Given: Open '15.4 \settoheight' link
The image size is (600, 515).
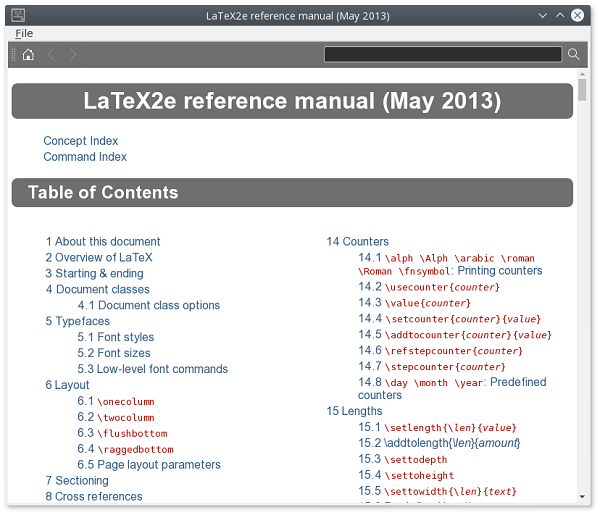Looking at the screenshot, I should point(406,475).
